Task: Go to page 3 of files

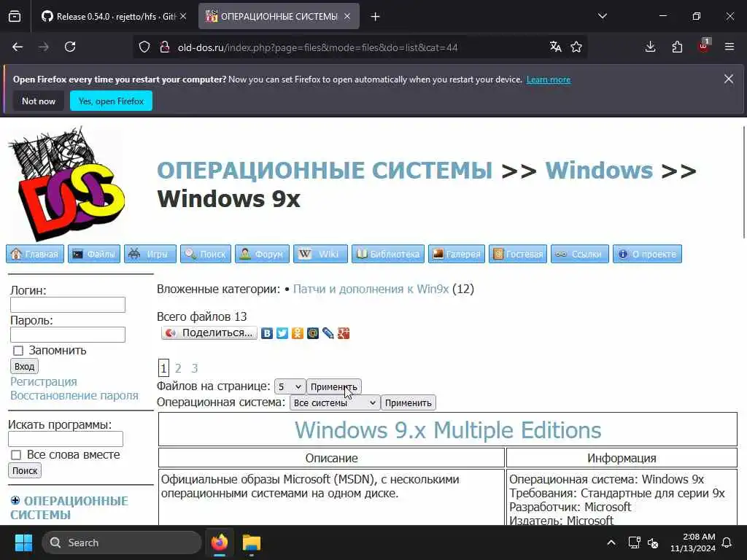Action: 194,368
